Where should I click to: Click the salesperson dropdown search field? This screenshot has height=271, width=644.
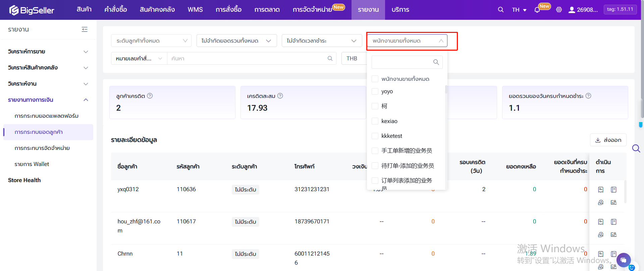point(403,62)
